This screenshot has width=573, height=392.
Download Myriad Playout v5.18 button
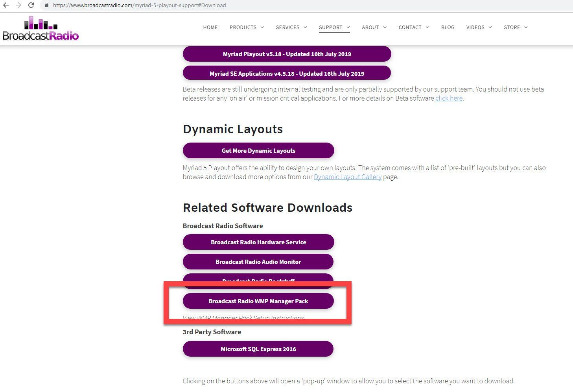click(x=287, y=54)
